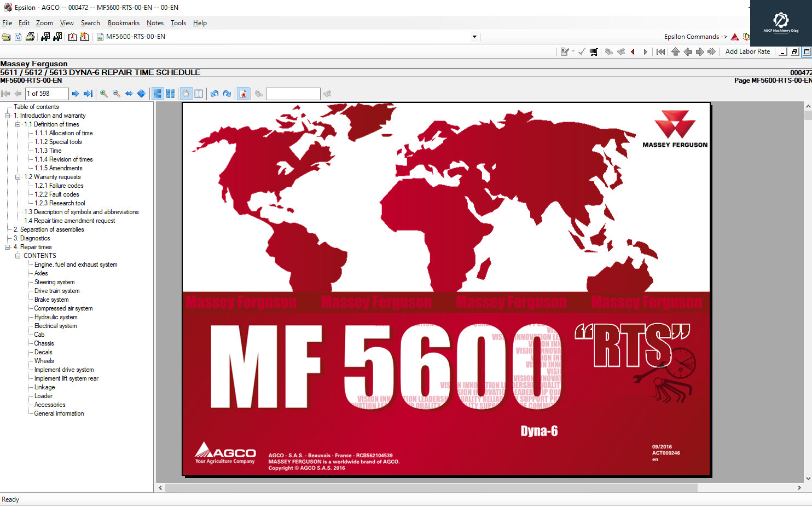Click the shopping cart icon
812x506 pixels.
pos(594,51)
